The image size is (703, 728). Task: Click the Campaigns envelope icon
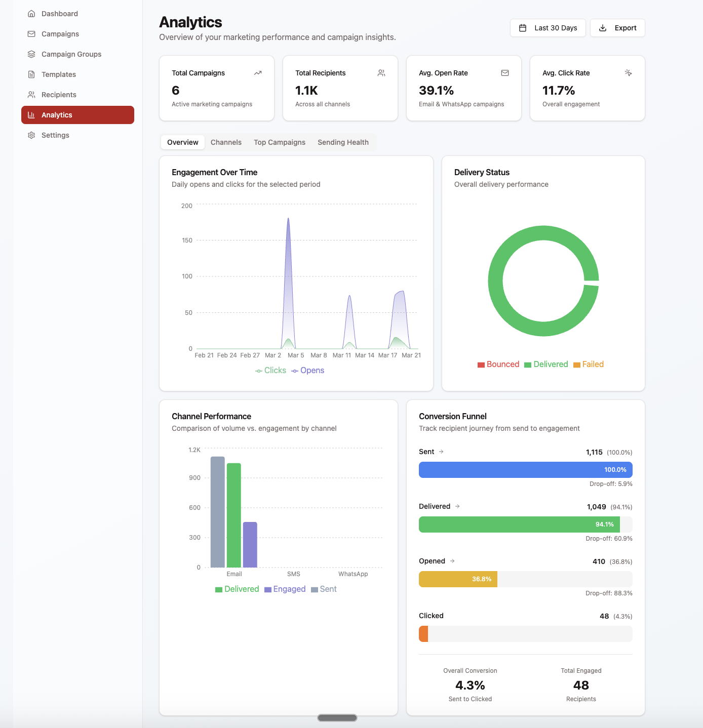tap(31, 34)
